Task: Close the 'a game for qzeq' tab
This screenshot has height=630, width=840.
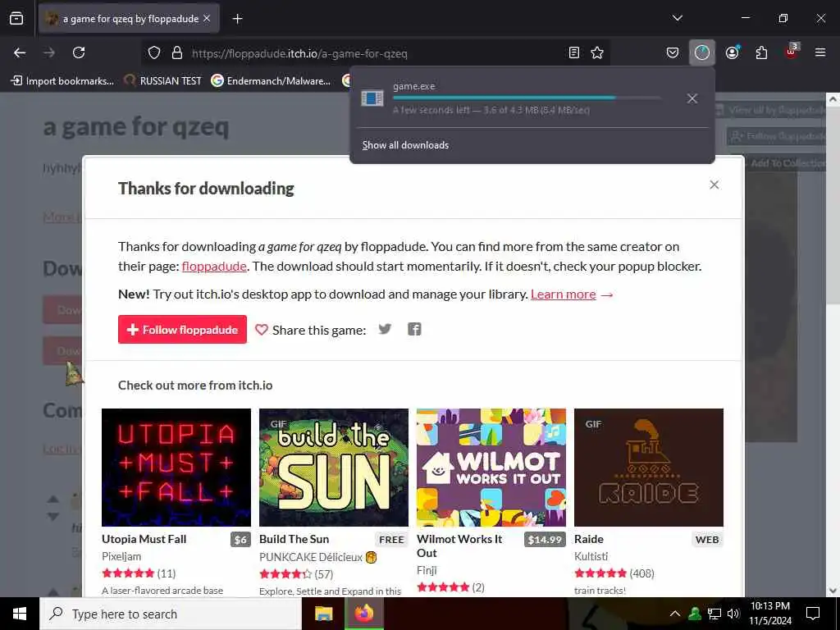Action: pyautogui.click(x=207, y=19)
